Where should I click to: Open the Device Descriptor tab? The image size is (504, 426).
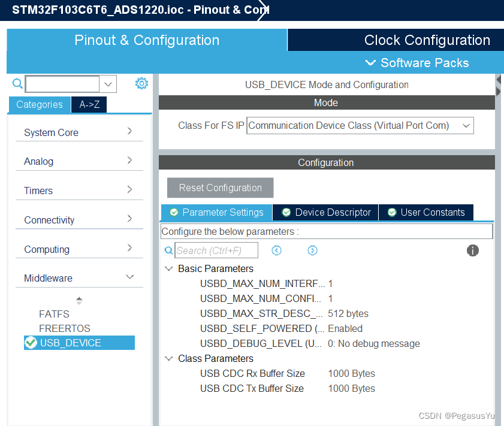325,212
